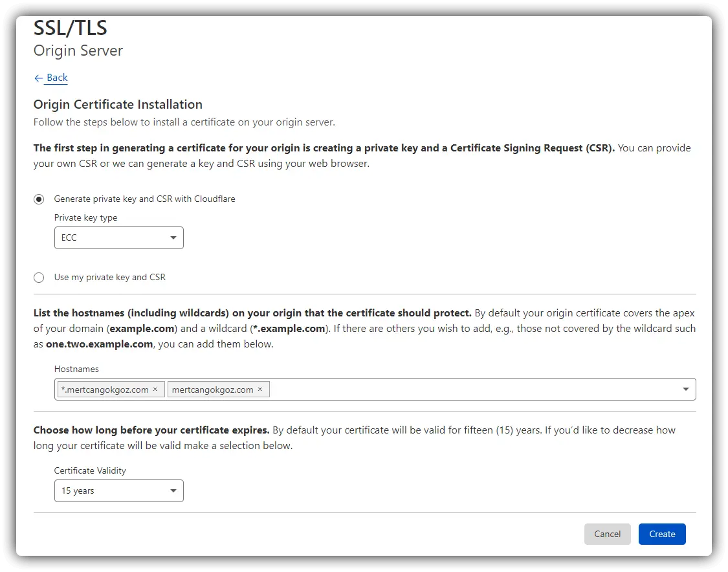The width and height of the screenshot is (728, 572).
Task: Remove the *.mertcangokgoz.com hostname tag
Action: (x=155, y=390)
